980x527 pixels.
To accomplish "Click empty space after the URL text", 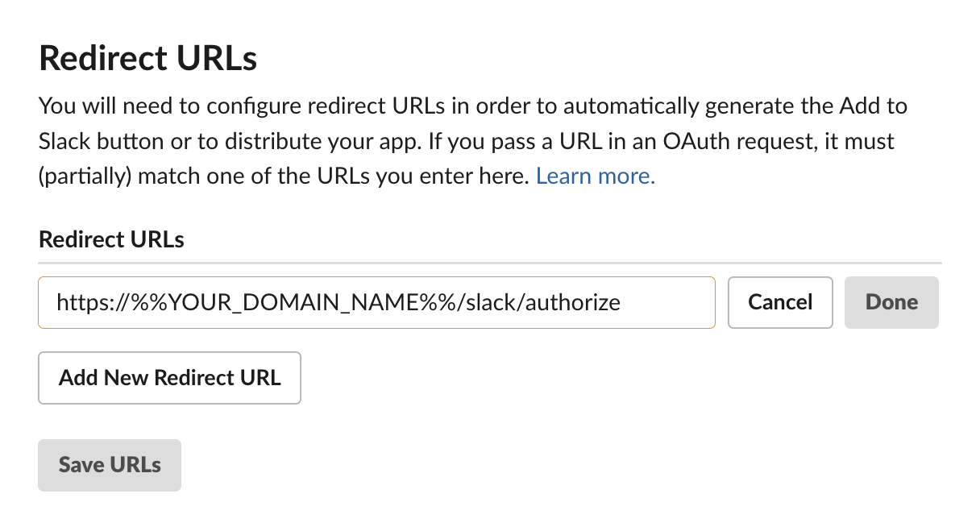I will point(669,303).
